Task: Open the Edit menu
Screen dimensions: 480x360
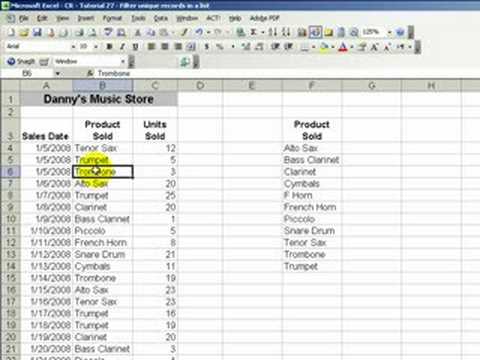Action: point(42,18)
